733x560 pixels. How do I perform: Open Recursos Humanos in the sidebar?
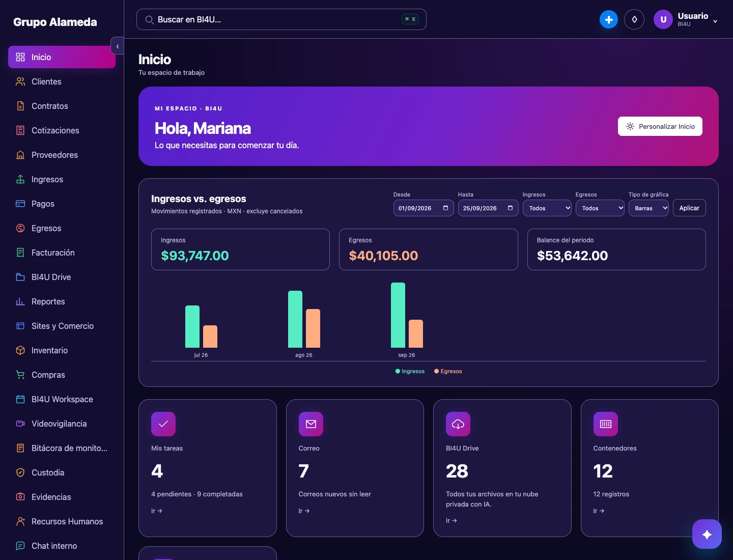[62, 521]
